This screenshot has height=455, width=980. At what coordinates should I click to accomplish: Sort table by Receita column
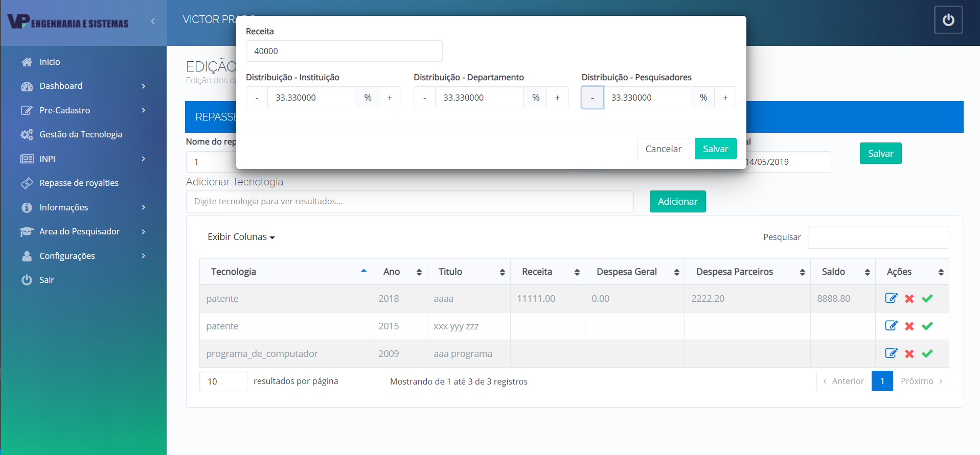pos(548,272)
